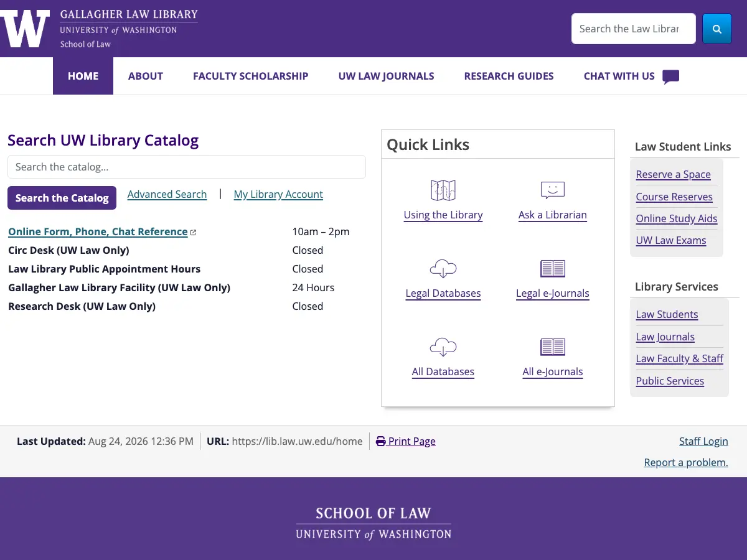
Task: Open the Legal Databases link
Action: [443, 293]
